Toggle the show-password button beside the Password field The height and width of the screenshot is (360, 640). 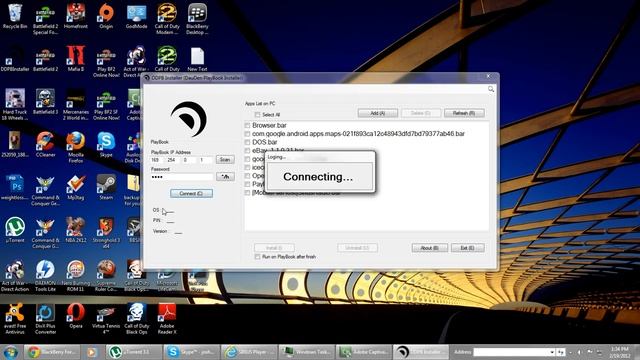coord(225,177)
